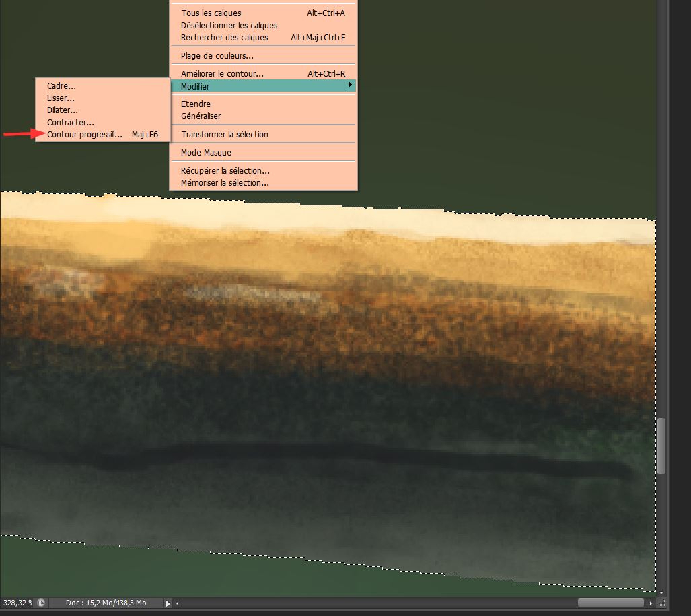Screen dimensions: 691x616
Task: Open Améliorer le contour dialog
Action: [x=222, y=74]
